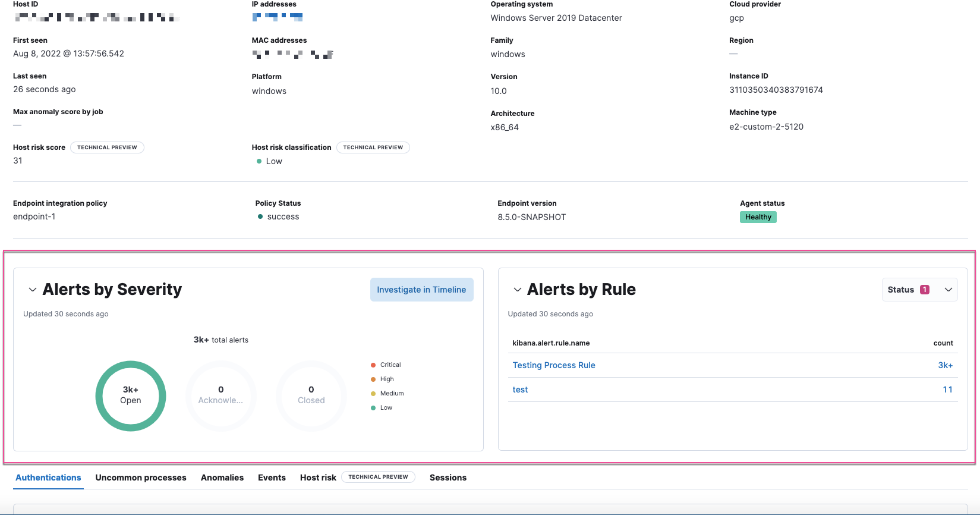This screenshot has height=515, width=980.
Task: Go to the Events tab
Action: [x=272, y=478]
